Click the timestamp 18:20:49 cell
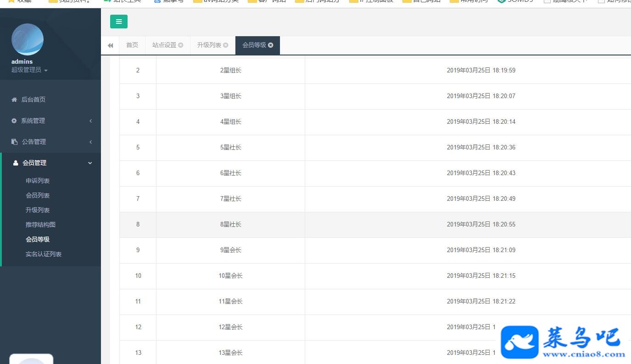 [x=468, y=199]
